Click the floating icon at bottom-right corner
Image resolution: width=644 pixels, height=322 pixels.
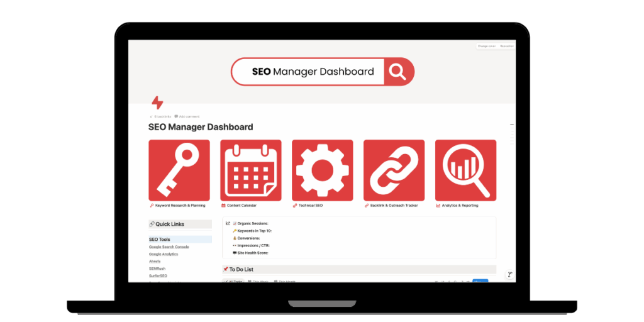[x=509, y=274]
